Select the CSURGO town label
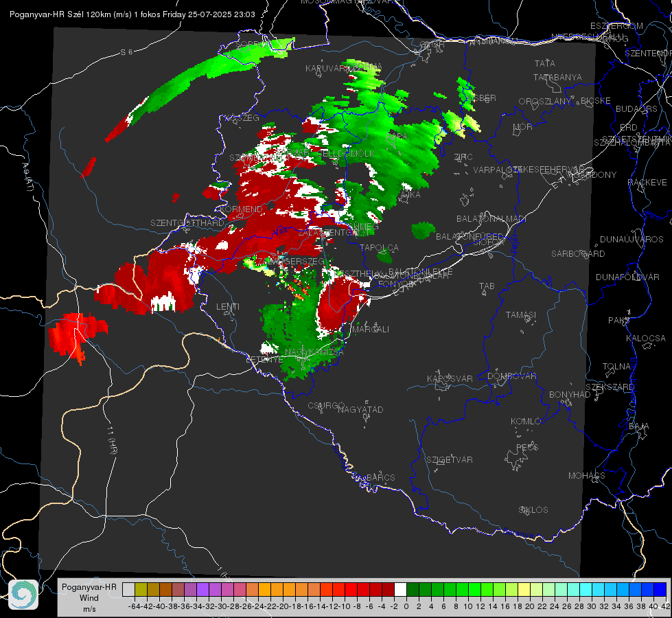The image size is (672, 618). tap(326, 406)
